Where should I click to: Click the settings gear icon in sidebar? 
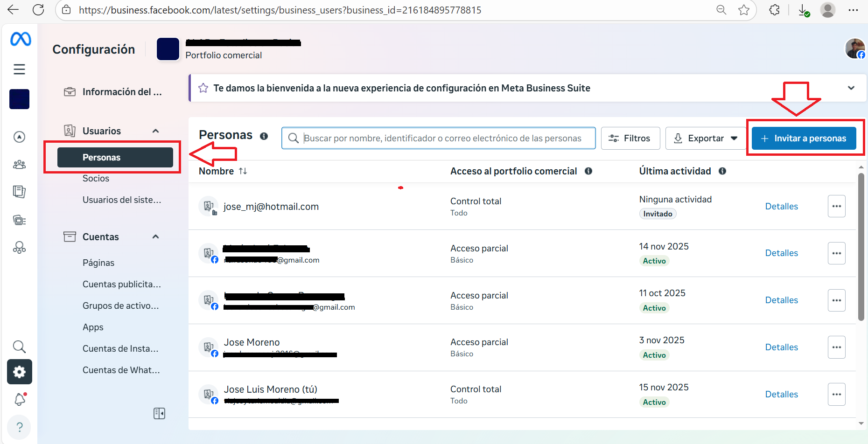tap(20, 372)
